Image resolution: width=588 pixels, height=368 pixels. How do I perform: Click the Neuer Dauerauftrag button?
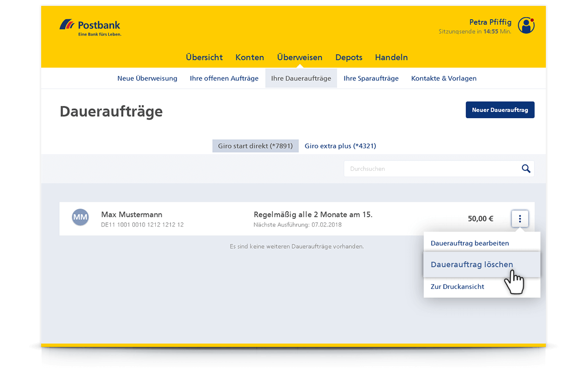point(500,110)
